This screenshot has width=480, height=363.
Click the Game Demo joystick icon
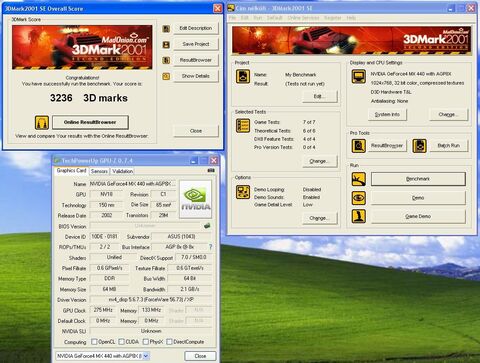359,216
